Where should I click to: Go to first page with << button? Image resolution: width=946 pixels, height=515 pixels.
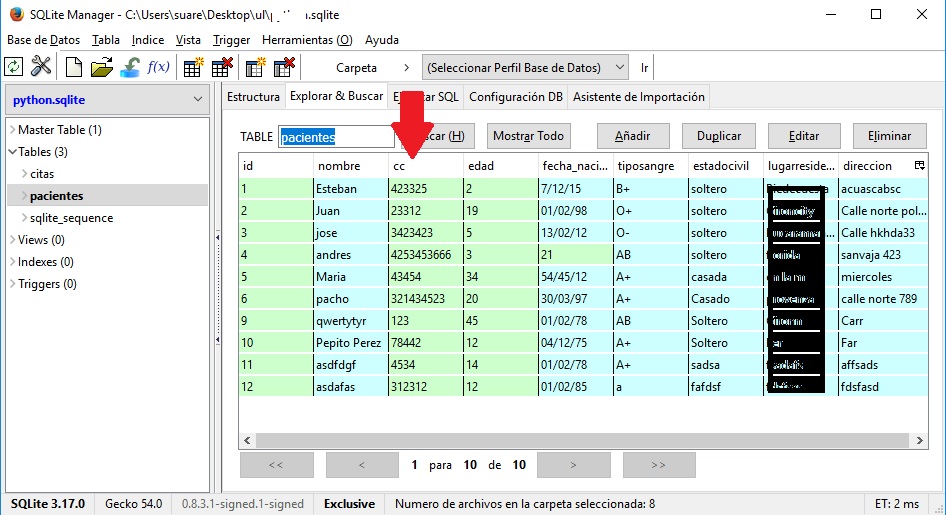point(276,465)
